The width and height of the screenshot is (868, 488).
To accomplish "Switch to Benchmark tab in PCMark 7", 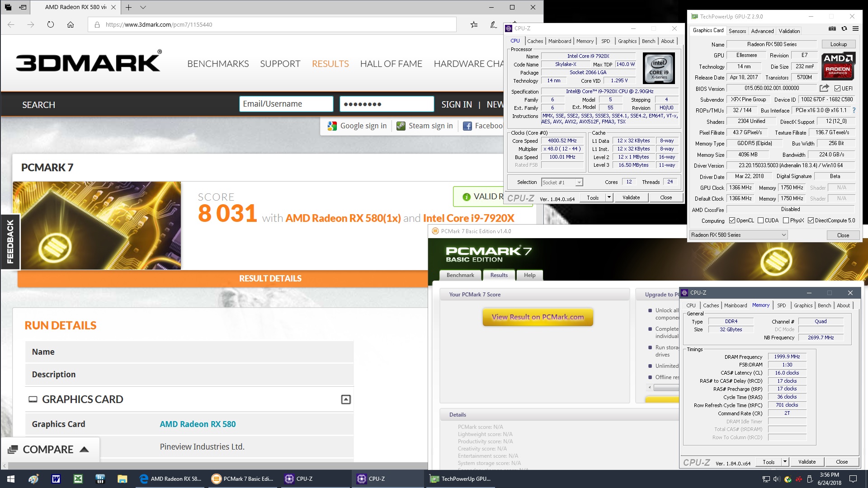I will (460, 275).
